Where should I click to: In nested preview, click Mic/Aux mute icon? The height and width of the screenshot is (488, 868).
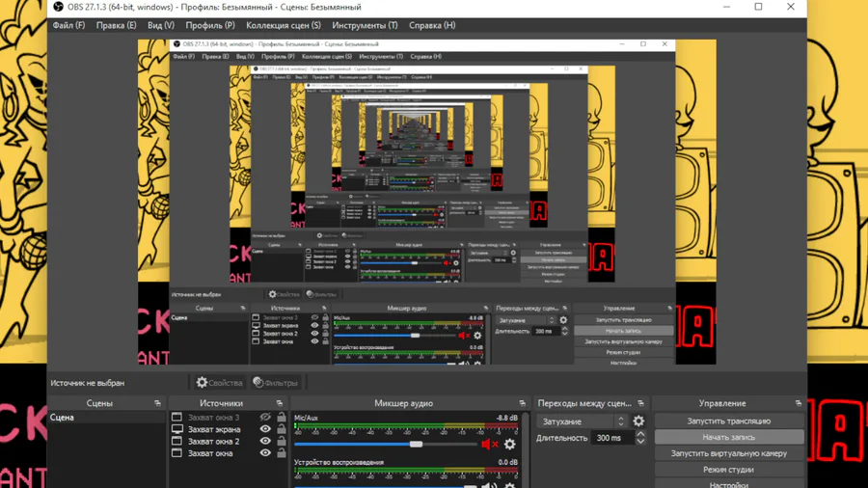point(463,336)
